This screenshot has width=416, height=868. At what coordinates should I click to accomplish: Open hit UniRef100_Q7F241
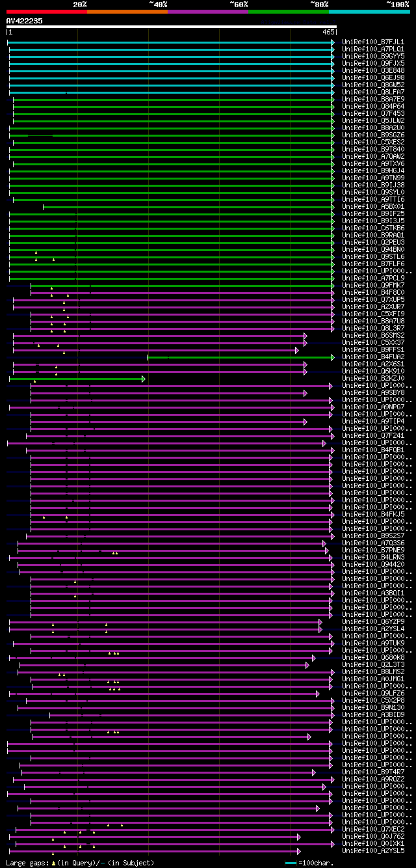point(373,435)
